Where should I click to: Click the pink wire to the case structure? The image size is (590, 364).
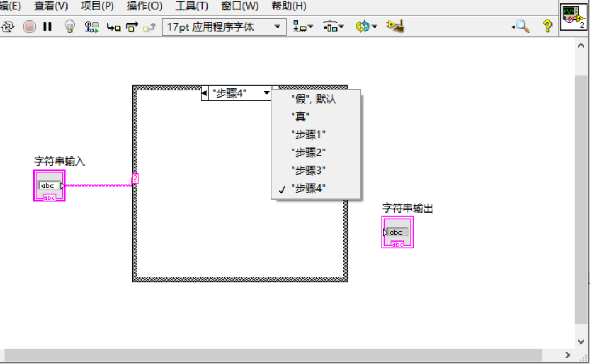(99, 185)
